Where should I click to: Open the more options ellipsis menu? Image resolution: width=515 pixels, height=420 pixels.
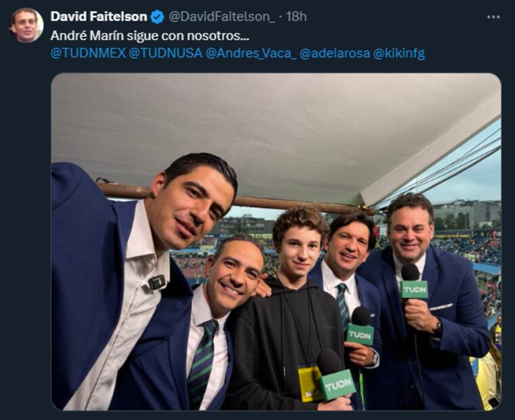point(493,17)
